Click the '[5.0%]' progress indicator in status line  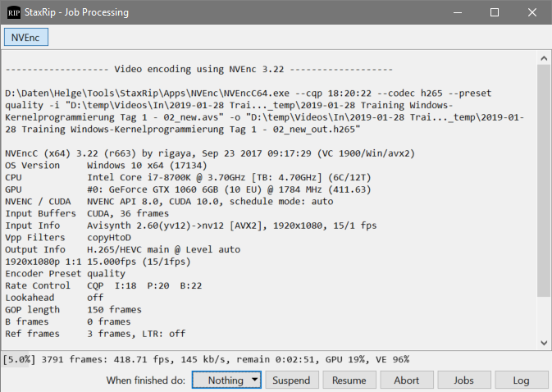point(20,359)
